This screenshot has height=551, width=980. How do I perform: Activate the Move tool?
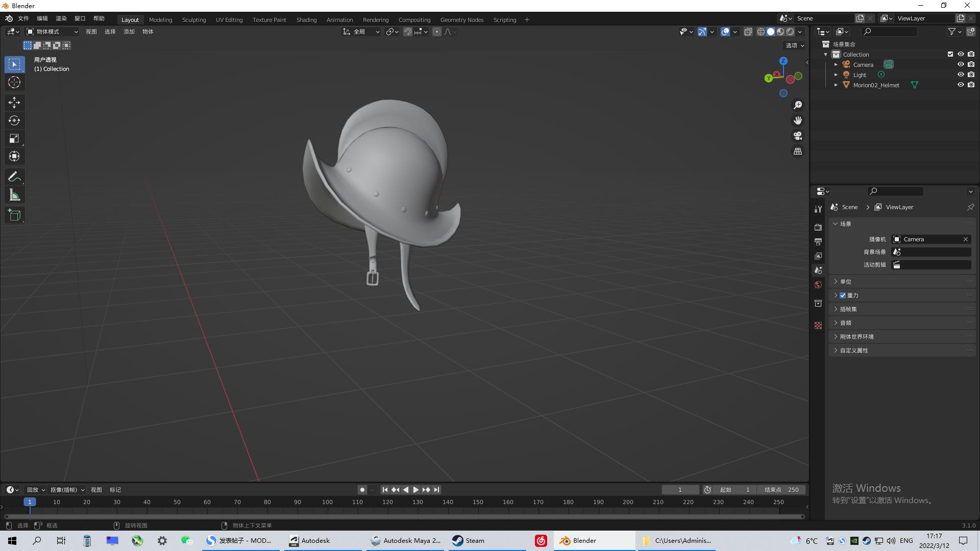[14, 103]
